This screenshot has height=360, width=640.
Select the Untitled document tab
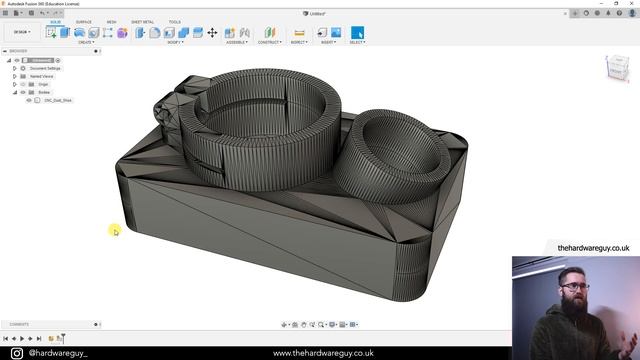tap(314, 13)
